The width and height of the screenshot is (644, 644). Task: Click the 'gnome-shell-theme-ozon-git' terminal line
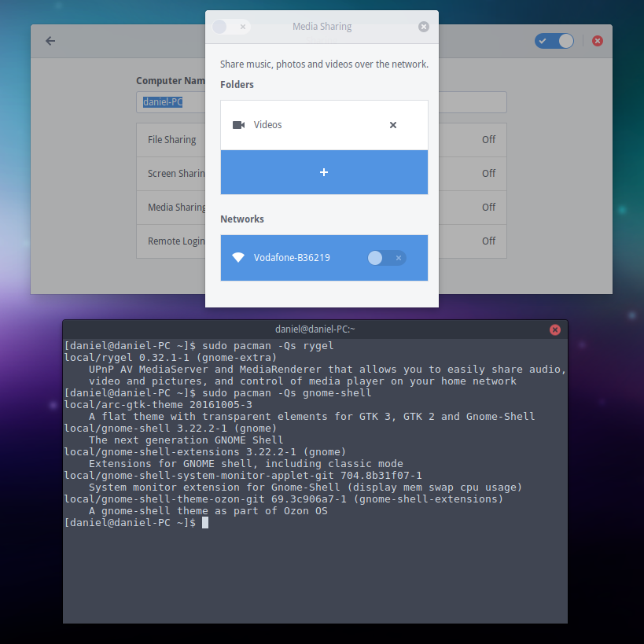pyautogui.click(x=284, y=499)
